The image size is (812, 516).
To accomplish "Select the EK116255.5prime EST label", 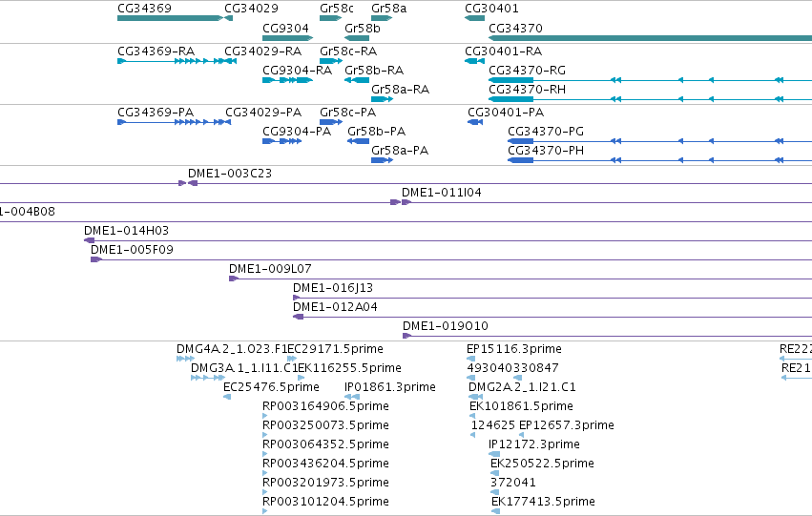I will tap(349, 368).
